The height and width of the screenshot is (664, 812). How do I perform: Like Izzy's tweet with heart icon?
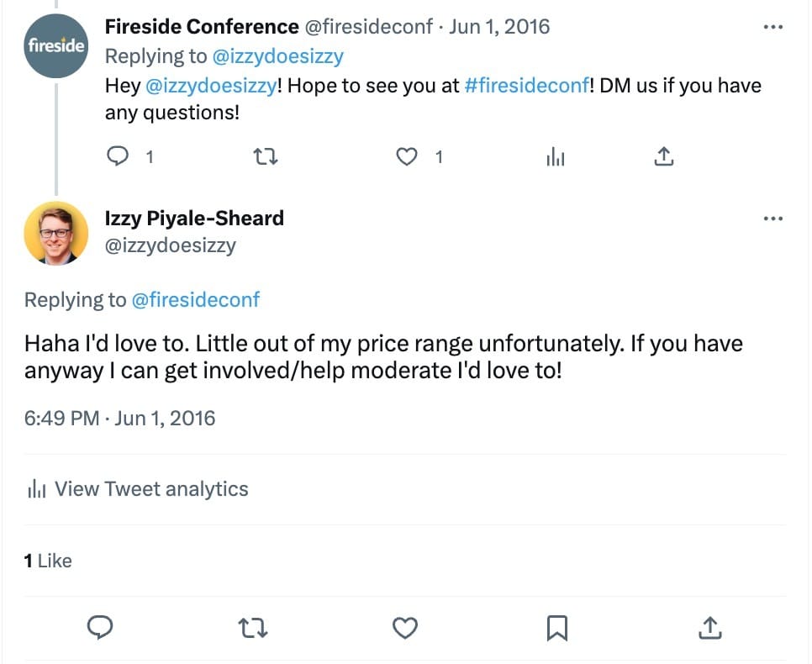click(x=405, y=627)
